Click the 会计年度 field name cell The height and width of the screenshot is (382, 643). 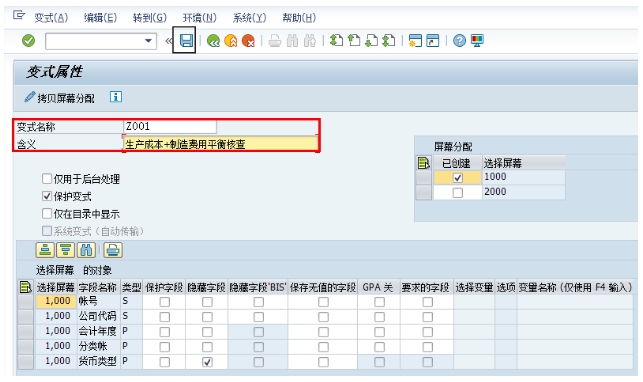(x=98, y=331)
